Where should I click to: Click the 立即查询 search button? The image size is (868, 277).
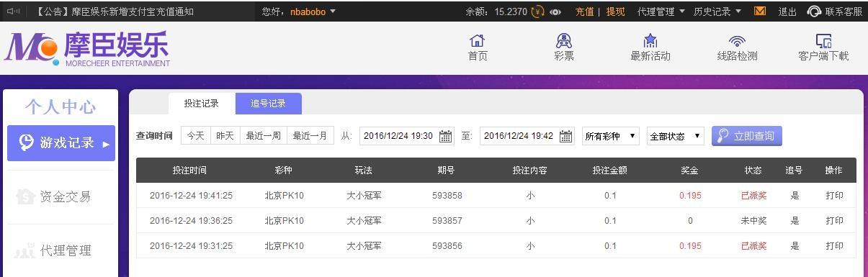click(x=746, y=136)
